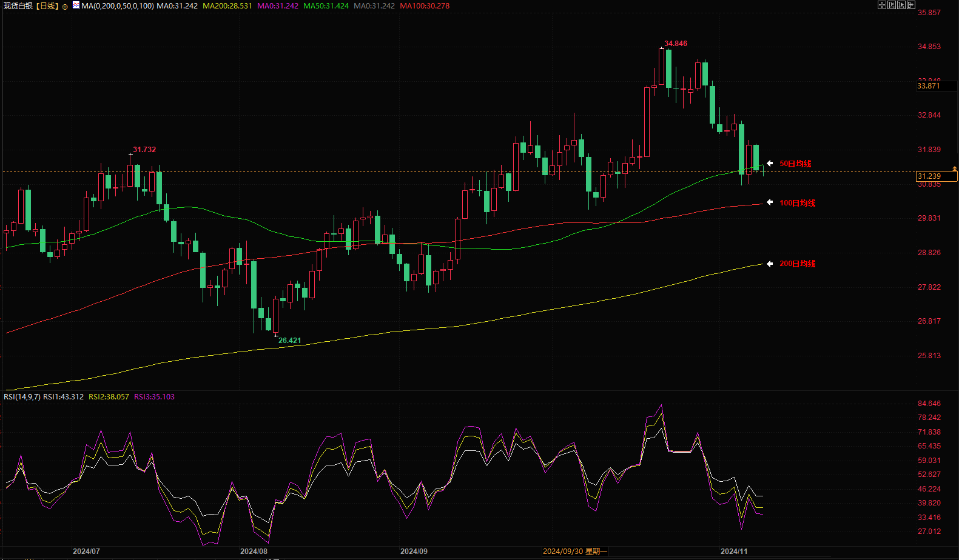Select the green MA50:31.424 value
Viewport: 959px width, 560px height.
coord(326,5)
